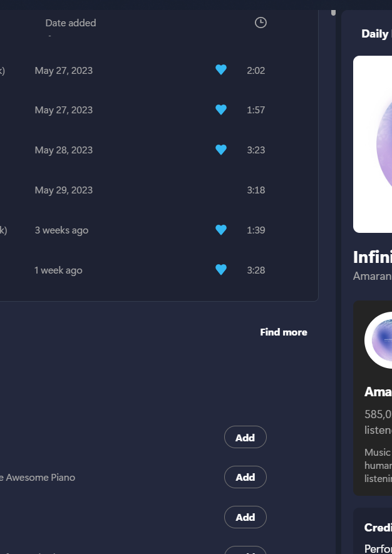The width and height of the screenshot is (392, 554).
Task: Click the heart icon added 3 weeks ago
Action: (x=220, y=230)
